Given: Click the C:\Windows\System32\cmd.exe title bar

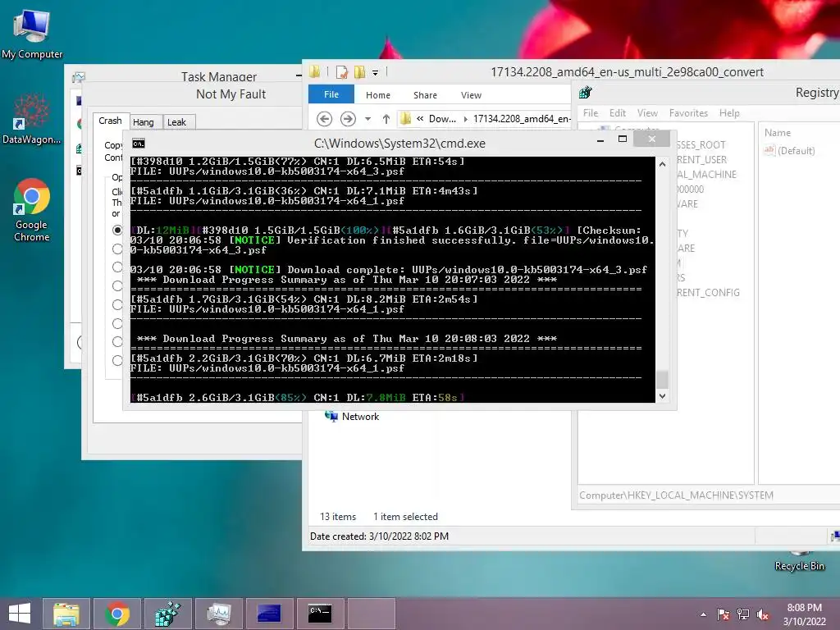Looking at the screenshot, I should (399, 144).
